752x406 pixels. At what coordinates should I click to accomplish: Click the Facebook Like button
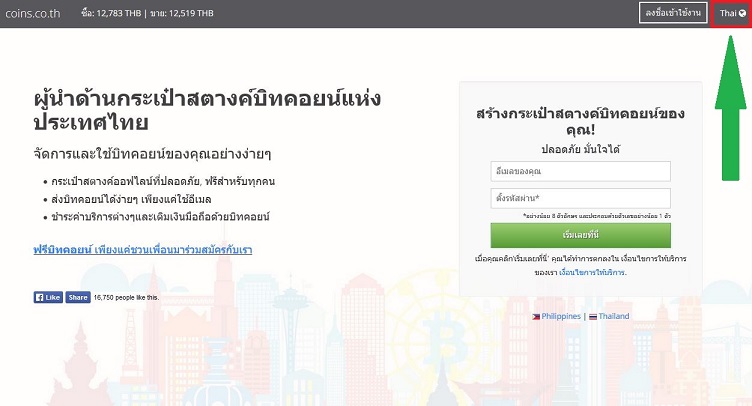coord(48,297)
